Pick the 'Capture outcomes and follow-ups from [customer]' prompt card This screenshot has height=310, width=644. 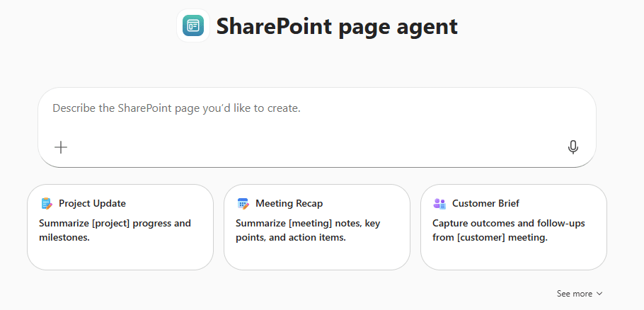[513, 227]
